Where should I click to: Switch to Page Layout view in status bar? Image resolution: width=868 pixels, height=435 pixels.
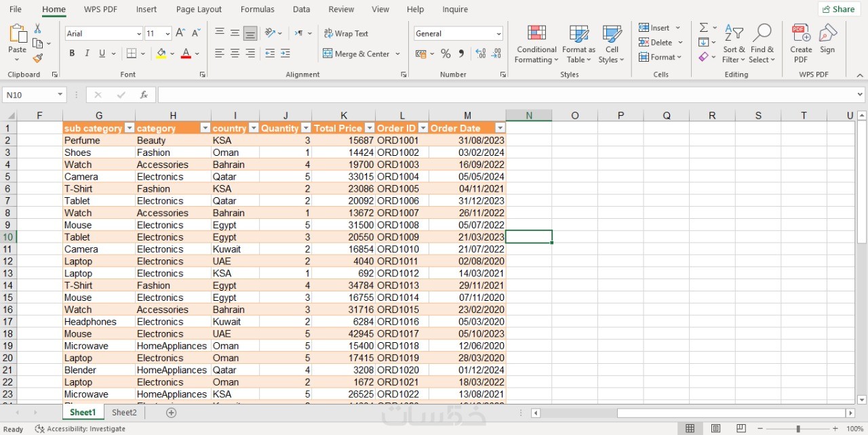[x=716, y=428]
